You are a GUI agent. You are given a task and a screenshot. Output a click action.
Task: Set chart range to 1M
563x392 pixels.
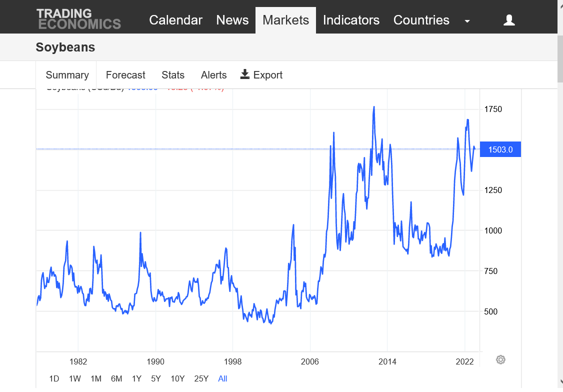click(x=96, y=378)
